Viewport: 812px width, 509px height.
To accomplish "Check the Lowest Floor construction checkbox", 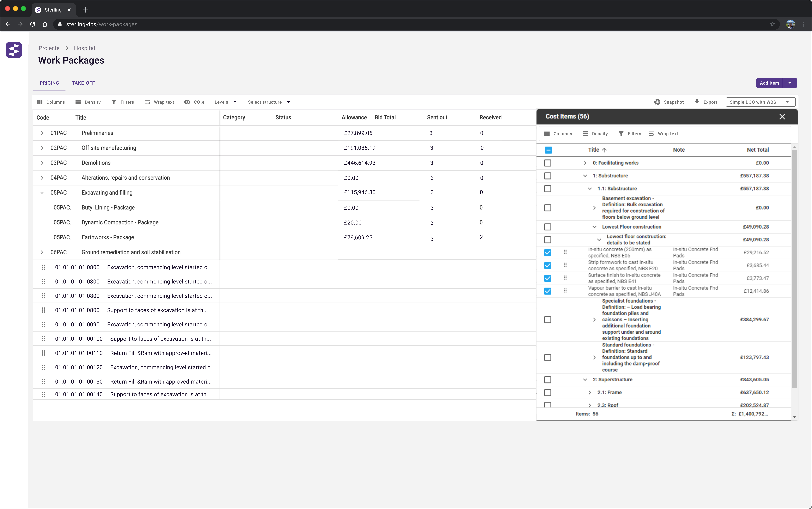I will point(548,227).
